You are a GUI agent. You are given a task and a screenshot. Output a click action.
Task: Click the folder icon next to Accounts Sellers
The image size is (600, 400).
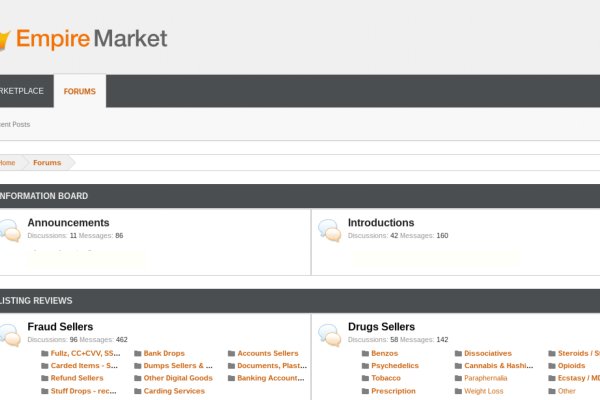pos(231,353)
